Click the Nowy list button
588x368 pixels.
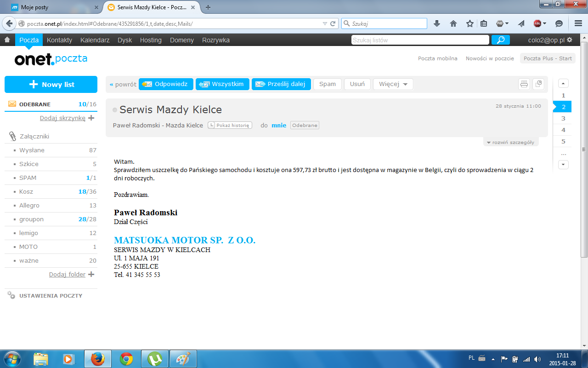coord(51,85)
